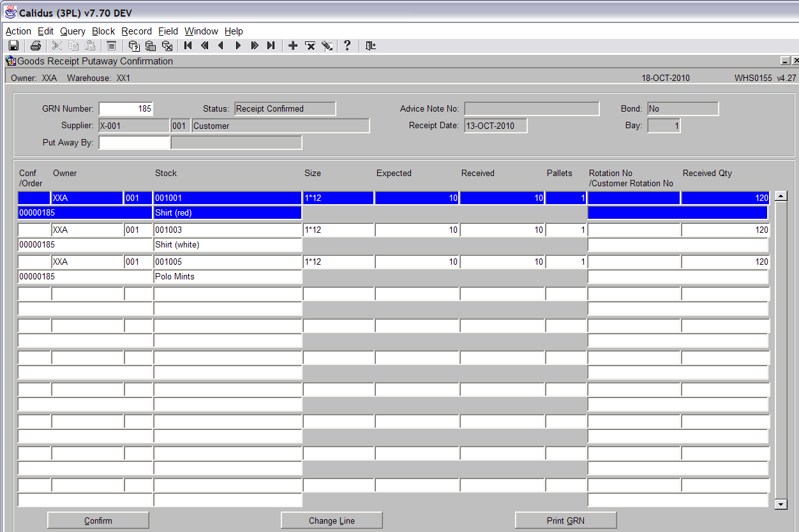Click order number under Polo Mints row
The height and width of the screenshot is (532, 799).
pos(85,277)
